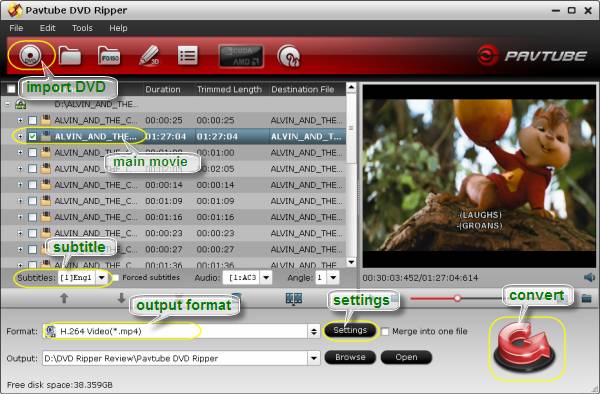
Task: Toggle the CUDA/AMD acceleration button
Action: [x=241, y=56]
